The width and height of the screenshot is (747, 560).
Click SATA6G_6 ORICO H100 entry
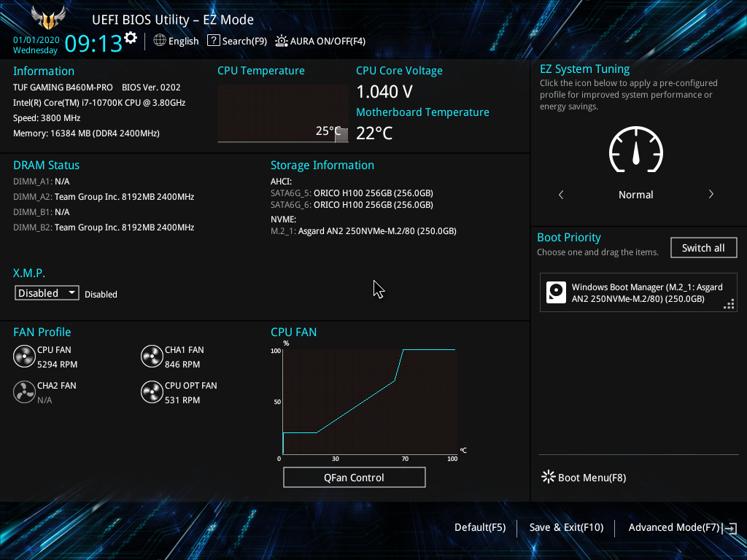352,205
